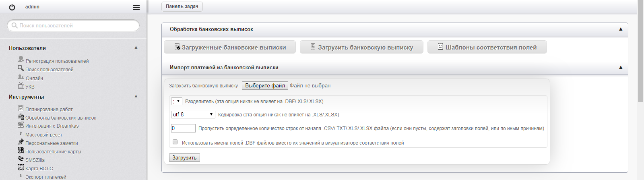
Task: Click the Загрузить submit button
Action: [184, 158]
